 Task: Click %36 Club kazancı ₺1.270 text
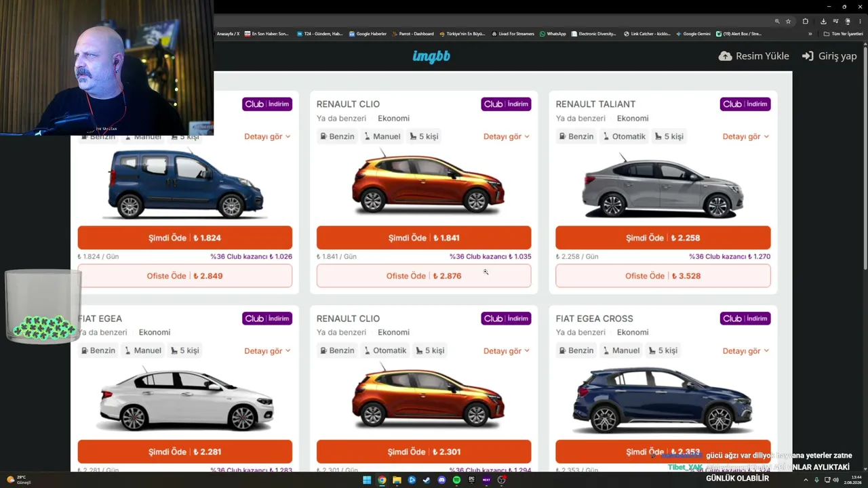click(x=730, y=257)
